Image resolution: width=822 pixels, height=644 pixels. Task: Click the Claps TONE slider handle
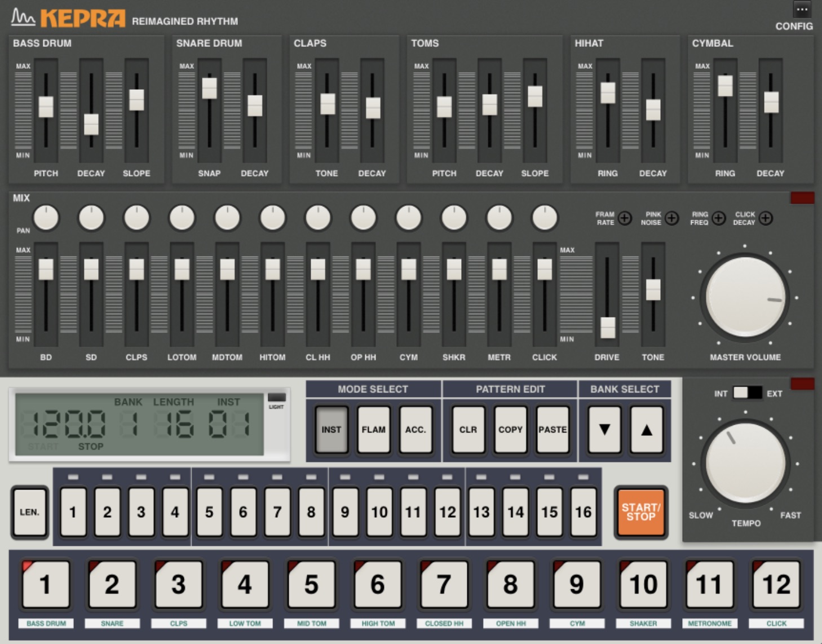click(327, 104)
